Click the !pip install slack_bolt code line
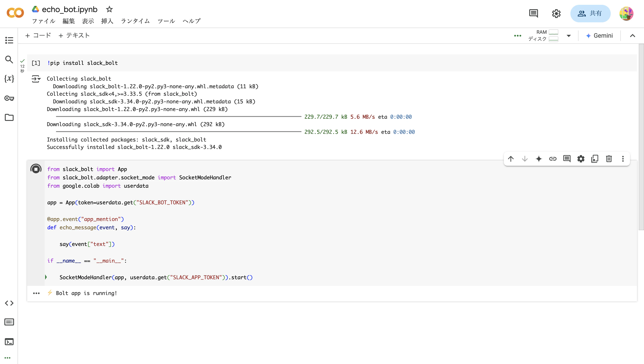 point(83,63)
